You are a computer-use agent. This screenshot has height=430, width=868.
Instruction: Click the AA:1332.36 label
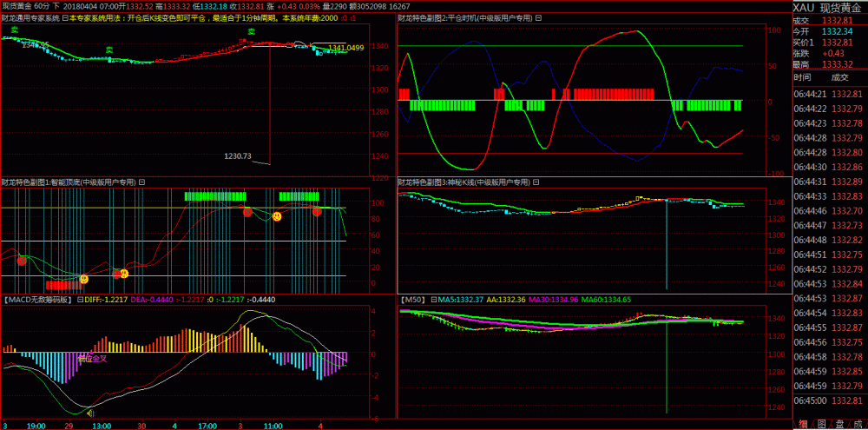(507, 300)
